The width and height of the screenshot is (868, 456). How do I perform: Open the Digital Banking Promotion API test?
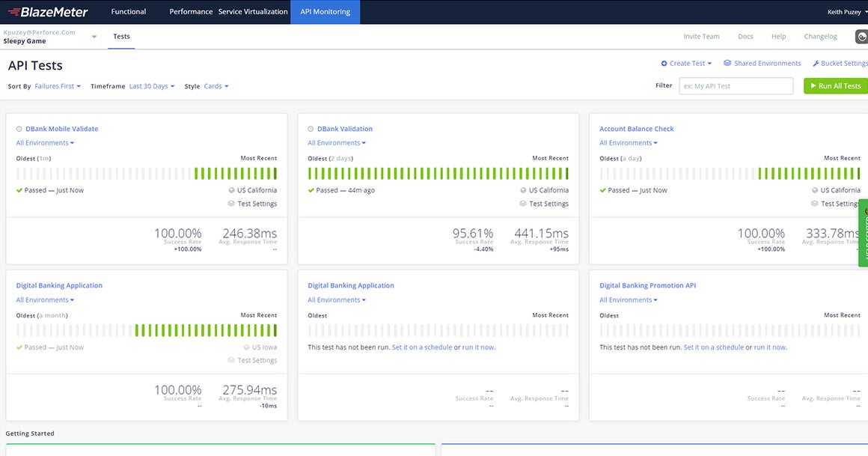coord(648,285)
